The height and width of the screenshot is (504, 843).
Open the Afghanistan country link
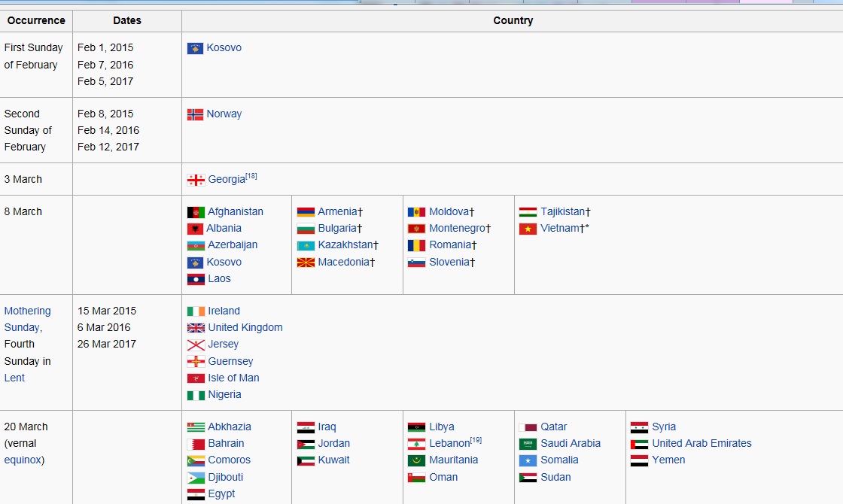coord(236,211)
